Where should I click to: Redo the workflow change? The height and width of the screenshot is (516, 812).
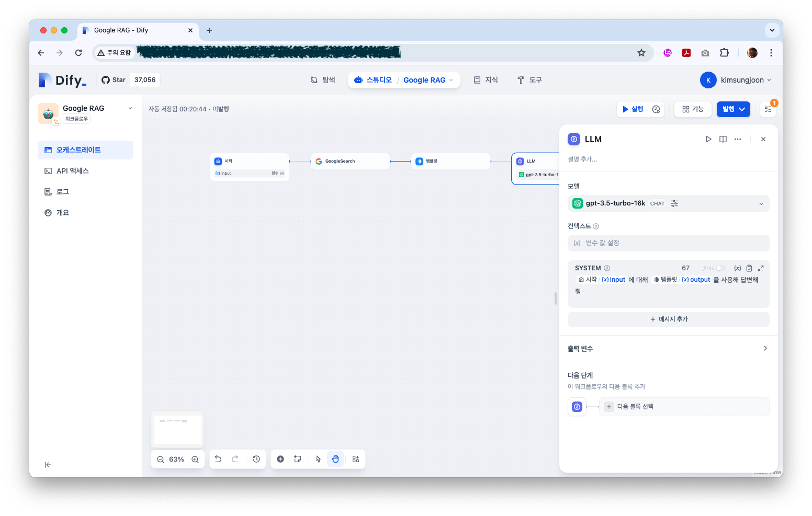(235, 459)
